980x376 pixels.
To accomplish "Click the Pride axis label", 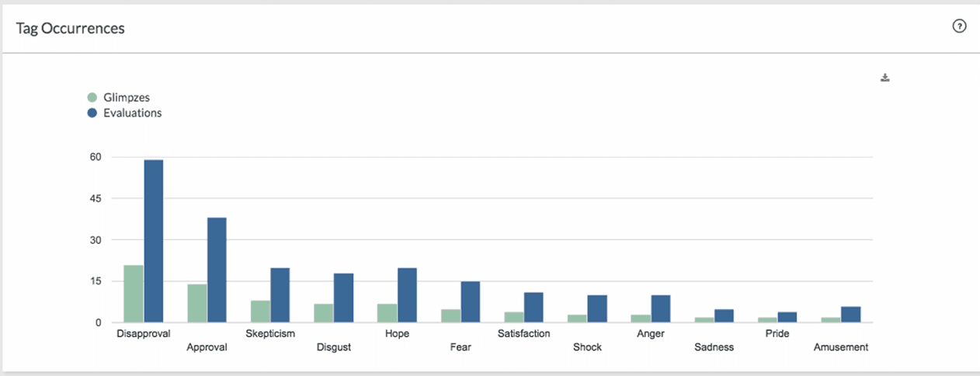I will [x=777, y=333].
